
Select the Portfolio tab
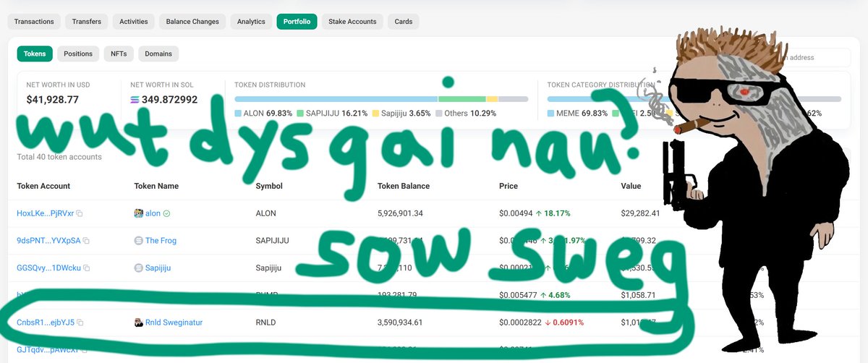click(x=297, y=22)
